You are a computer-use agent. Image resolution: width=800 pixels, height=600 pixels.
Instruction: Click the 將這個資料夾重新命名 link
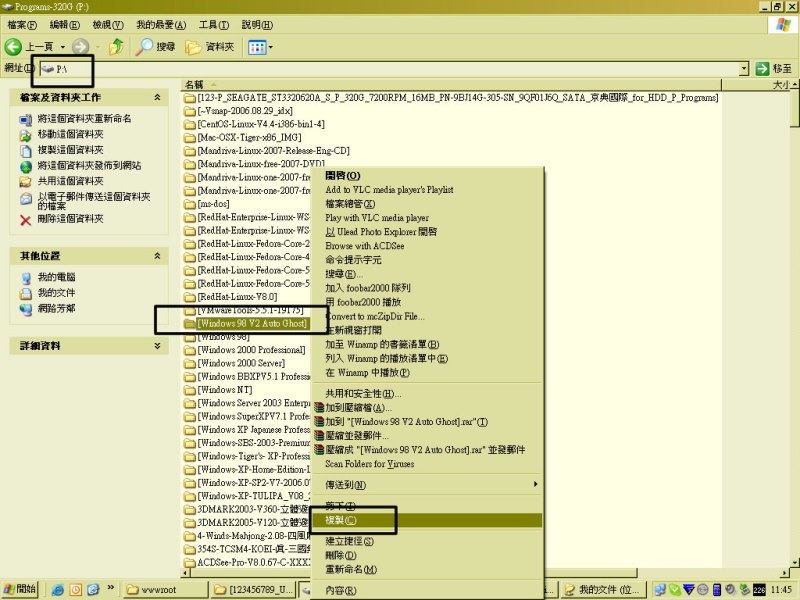pyautogui.click(x=84, y=118)
